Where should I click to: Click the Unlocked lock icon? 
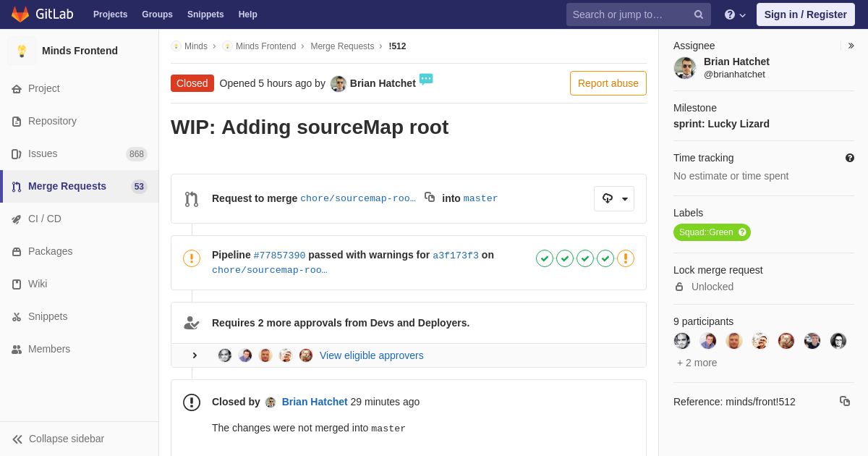(679, 287)
